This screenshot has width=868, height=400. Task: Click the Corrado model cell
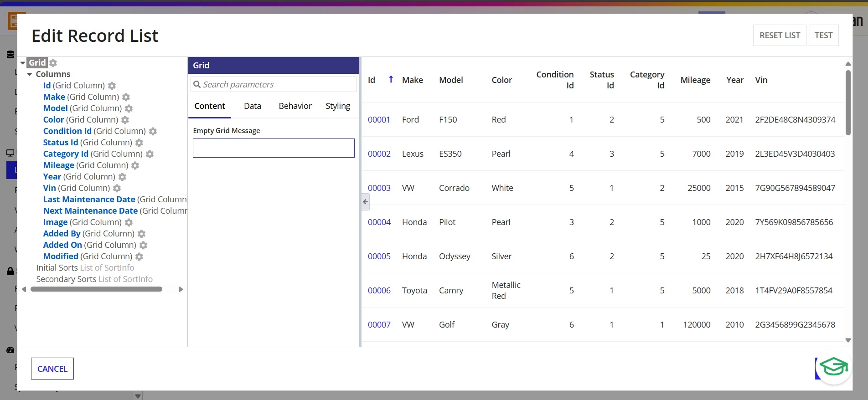tap(454, 188)
